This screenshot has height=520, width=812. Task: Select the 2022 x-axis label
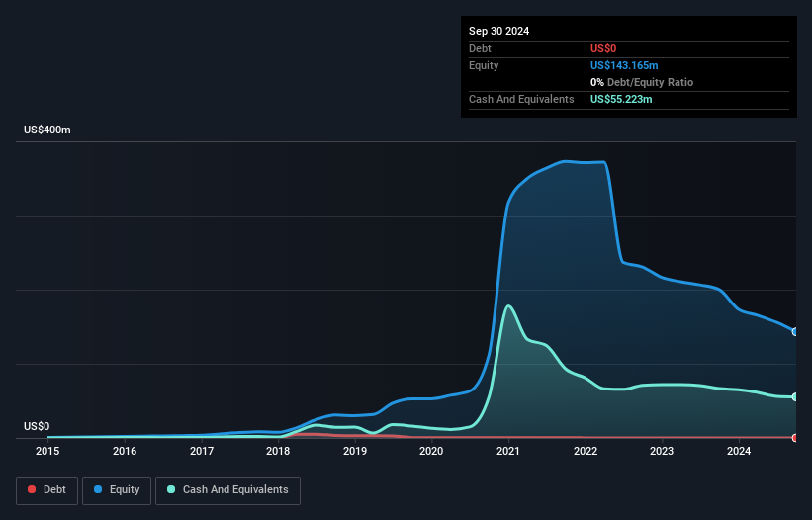(x=586, y=451)
